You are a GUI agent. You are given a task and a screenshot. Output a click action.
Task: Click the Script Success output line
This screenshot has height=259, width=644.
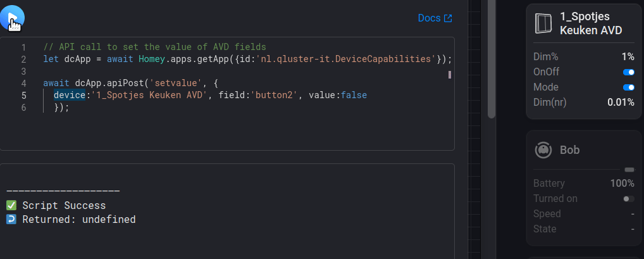[x=56, y=206]
